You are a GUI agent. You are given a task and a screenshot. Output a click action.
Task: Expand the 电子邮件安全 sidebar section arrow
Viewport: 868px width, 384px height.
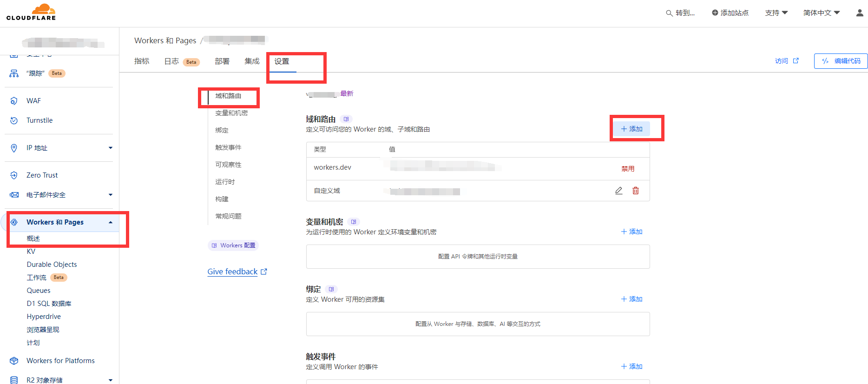(111, 195)
